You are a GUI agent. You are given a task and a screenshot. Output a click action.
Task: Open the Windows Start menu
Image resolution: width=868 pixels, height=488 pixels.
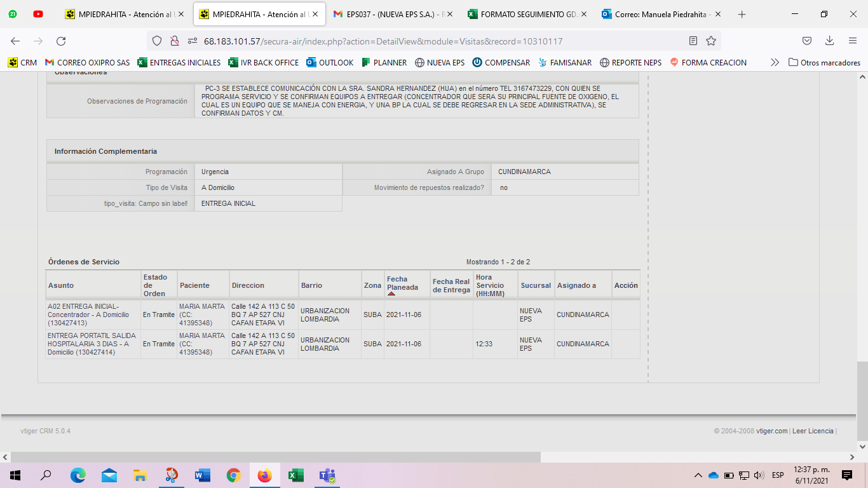tap(15, 475)
